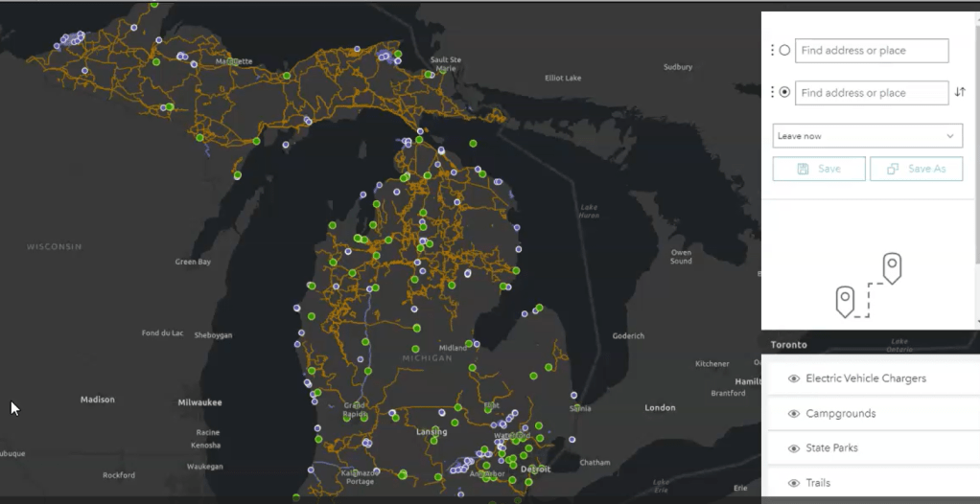Click the Marquette label on the map
Image resolution: width=980 pixels, height=504 pixels.
[234, 62]
